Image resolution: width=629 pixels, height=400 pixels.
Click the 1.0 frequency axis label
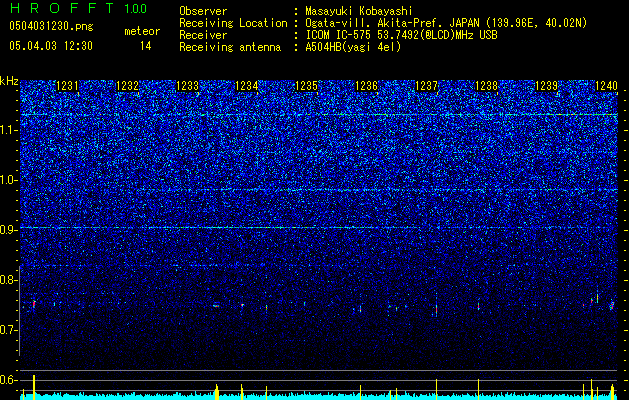[8, 180]
